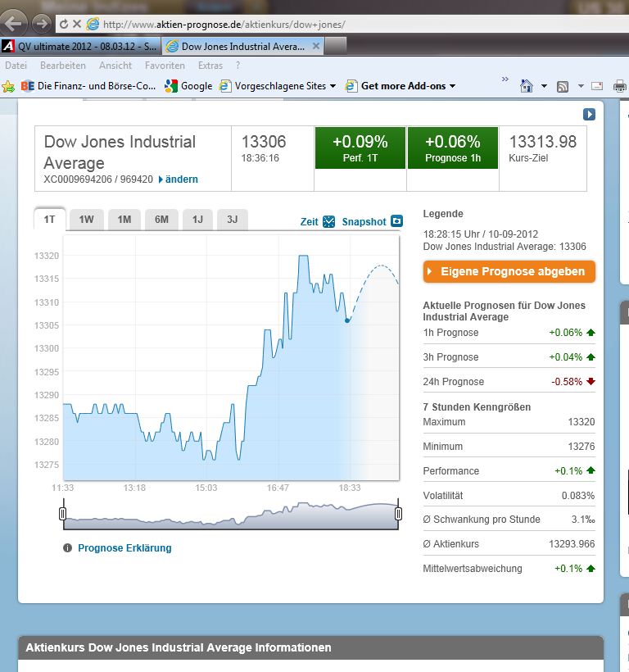Click Eigene Prognose abgeben button

click(509, 271)
